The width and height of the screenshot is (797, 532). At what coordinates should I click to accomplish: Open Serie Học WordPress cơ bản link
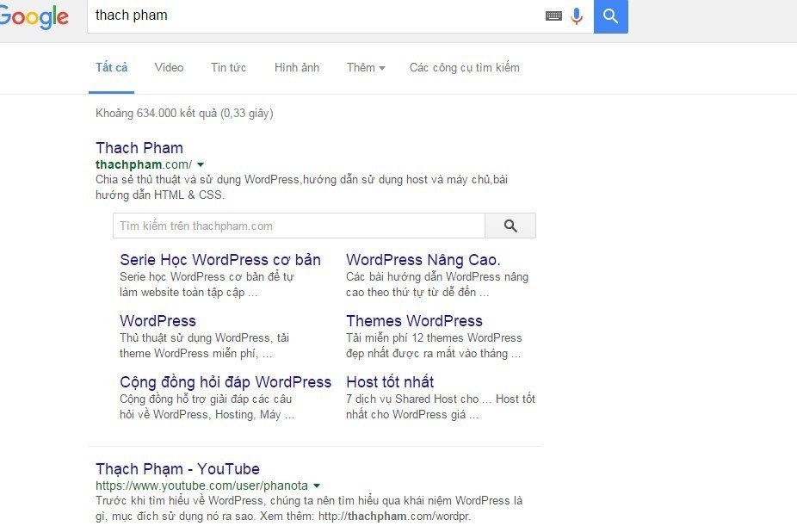click(220, 260)
